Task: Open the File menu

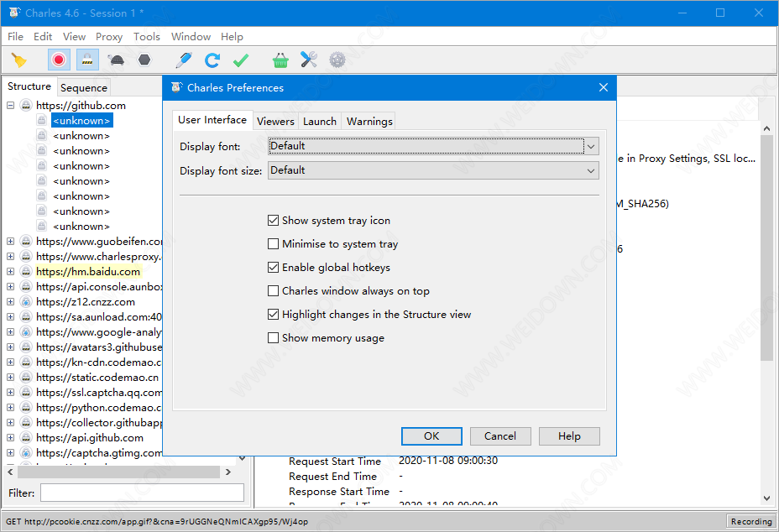Action: (x=15, y=37)
